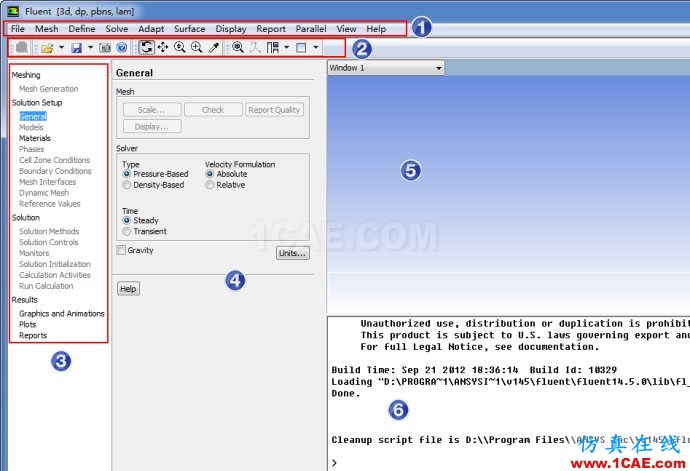Select Transient time option
Viewport: 690px width, 471px height.
pyautogui.click(x=145, y=231)
